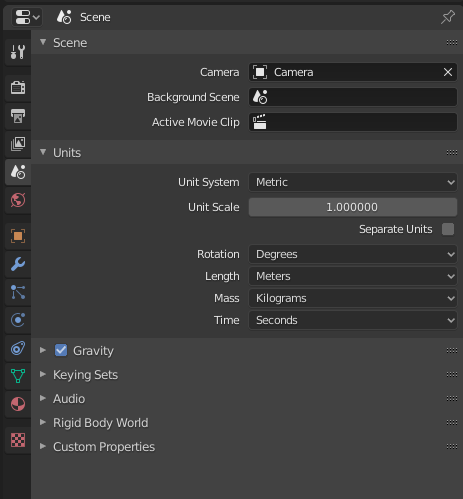Expand the Audio panel
The image size is (463, 499).
[43, 398]
